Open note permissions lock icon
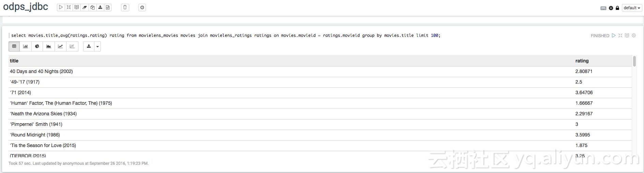644x173 pixels. [617, 8]
